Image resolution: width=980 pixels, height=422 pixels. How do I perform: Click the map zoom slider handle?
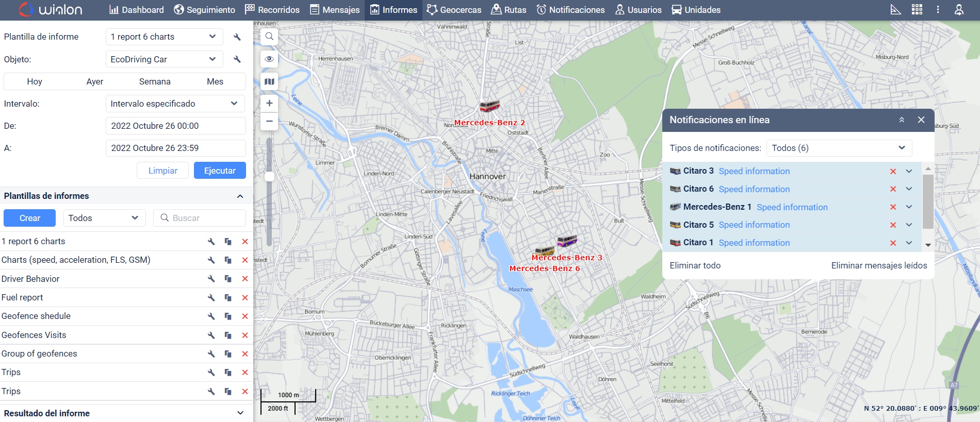click(269, 177)
